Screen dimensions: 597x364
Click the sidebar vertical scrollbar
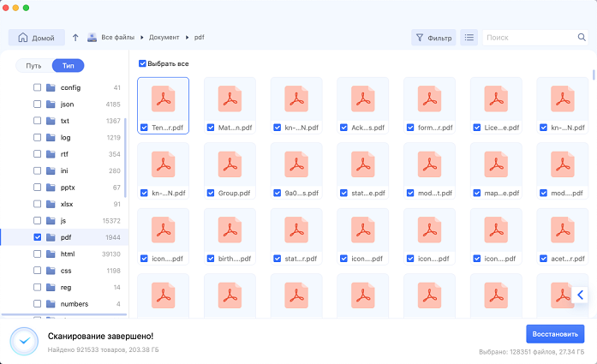[x=125, y=158]
